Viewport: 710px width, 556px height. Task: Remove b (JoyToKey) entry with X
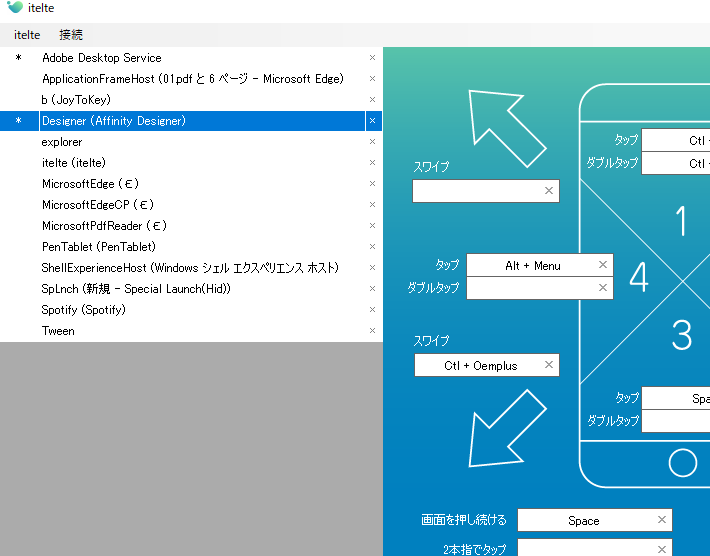pyautogui.click(x=372, y=100)
